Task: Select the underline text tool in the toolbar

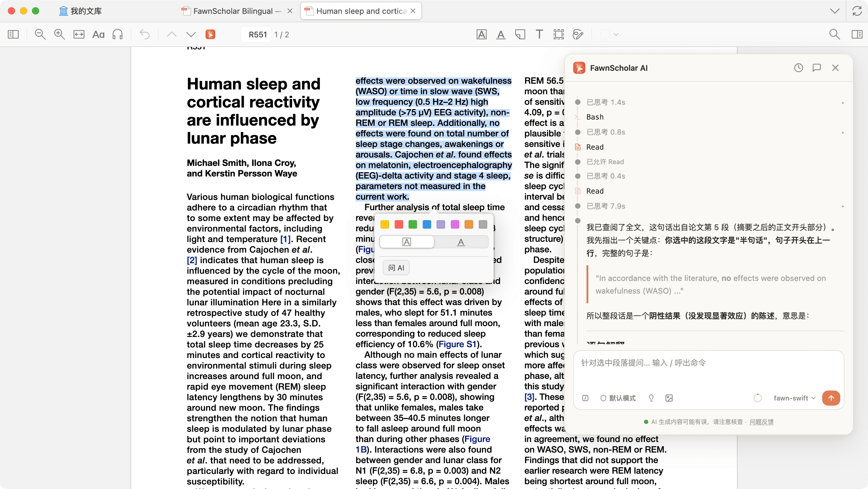Action: pyautogui.click(x=501, y=34)
